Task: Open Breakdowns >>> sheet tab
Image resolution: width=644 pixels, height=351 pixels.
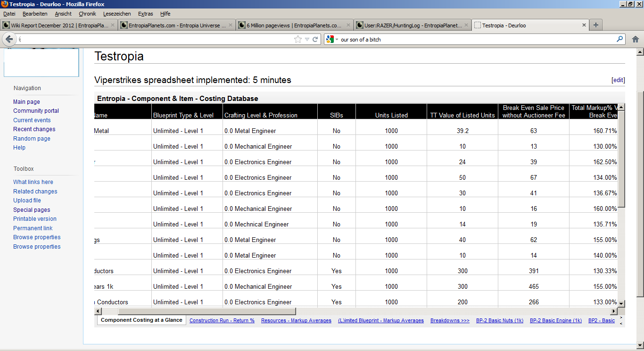Action: (450, 320)
